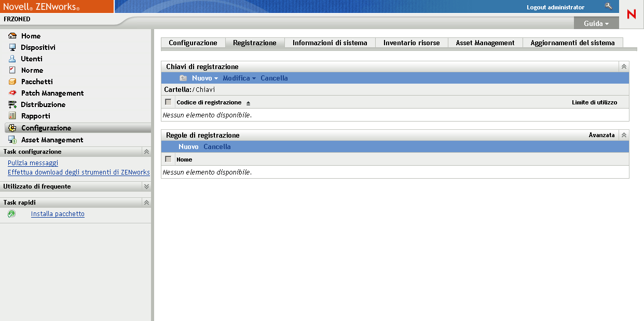
Task: Switch to the Inventario risorse tab
Action: click(x=412, y=43)
